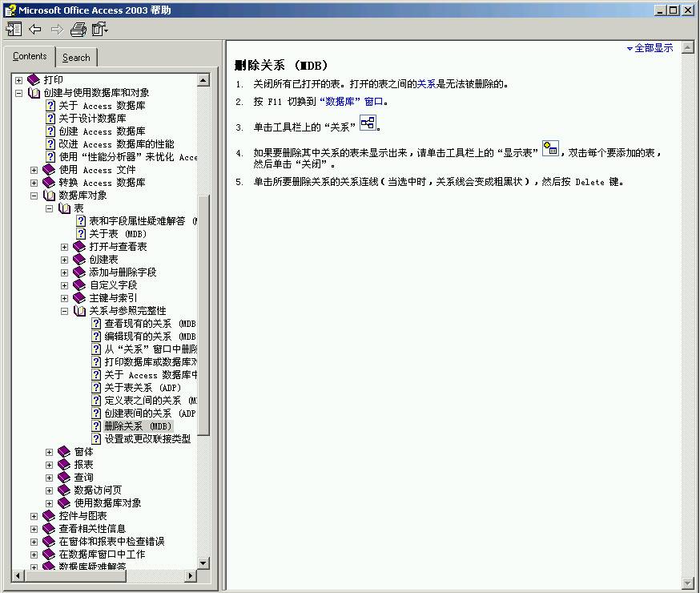This screenshot has height=593, width=700.
Task: Open topic 改进 Access 数据库的性能
Action: [x=116, y=144]
